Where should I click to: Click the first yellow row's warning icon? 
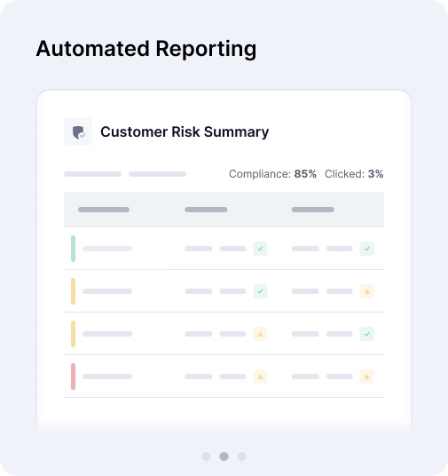pyautogui.click(x=367, y=291)
